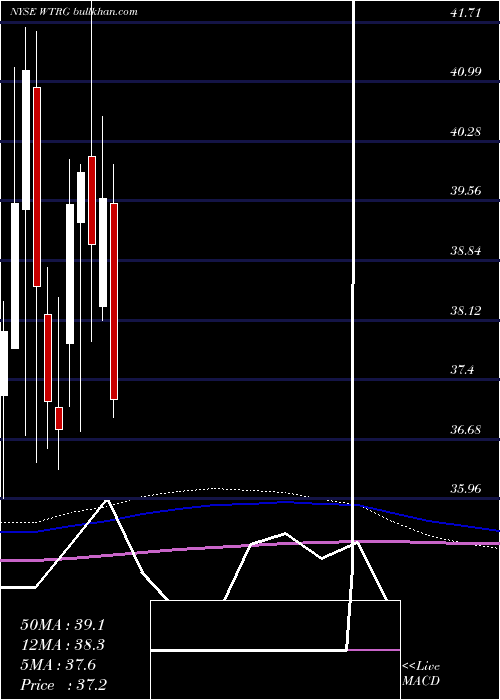The image size is (500, 700).
Task: Click the last red candlestick on the right
Action: point(114,301)
